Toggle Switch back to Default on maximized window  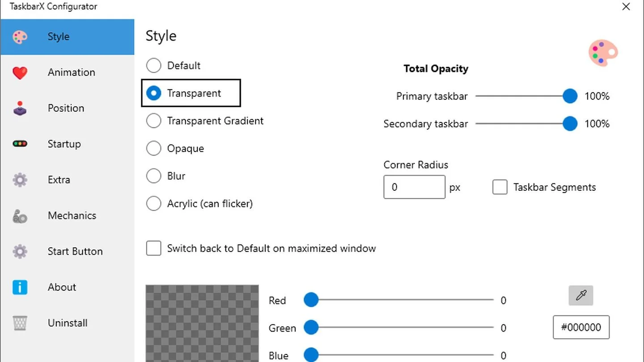point(153,248)
